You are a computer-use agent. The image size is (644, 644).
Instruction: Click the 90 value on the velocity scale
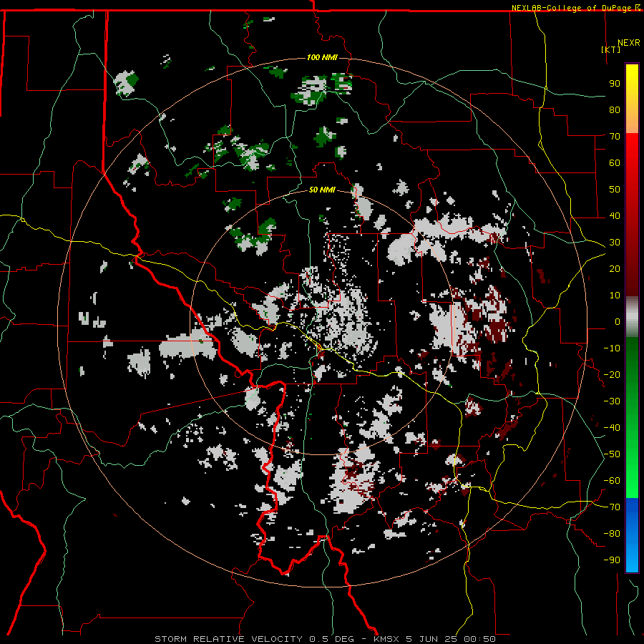click(615, 84)
